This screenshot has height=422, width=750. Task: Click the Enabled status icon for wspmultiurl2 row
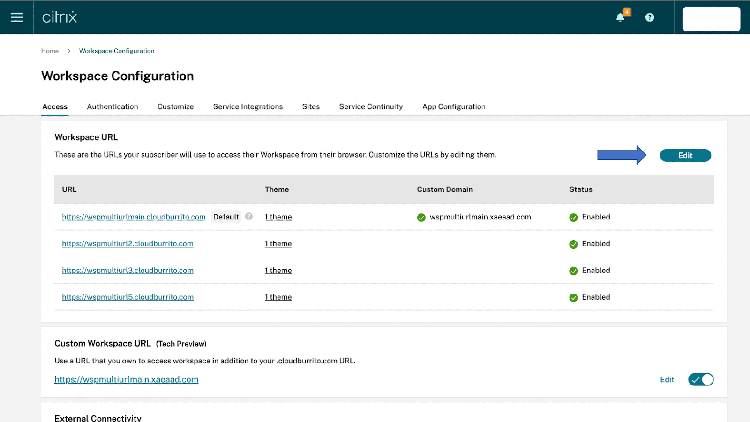pos(574,244)
